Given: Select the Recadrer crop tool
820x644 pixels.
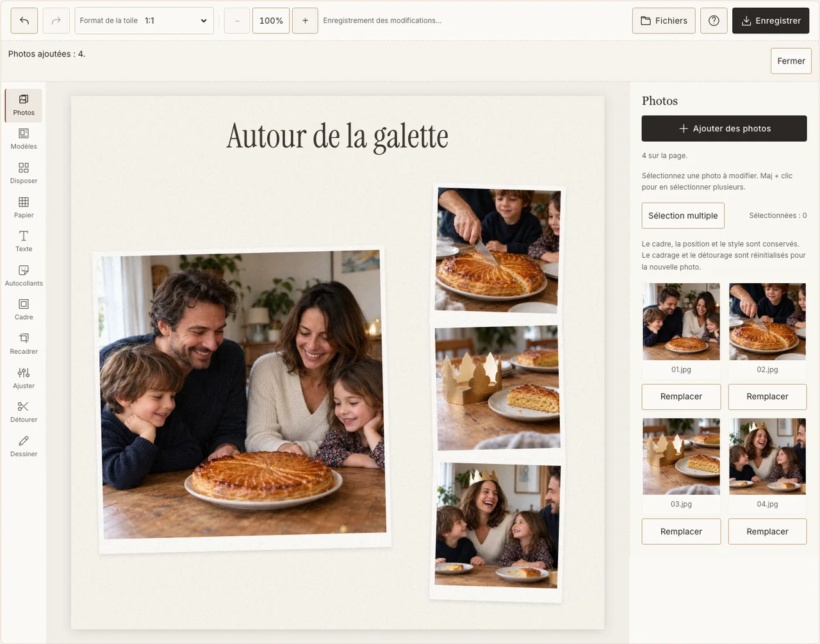Looking at the screenshot, I should [x=24, y=344].
